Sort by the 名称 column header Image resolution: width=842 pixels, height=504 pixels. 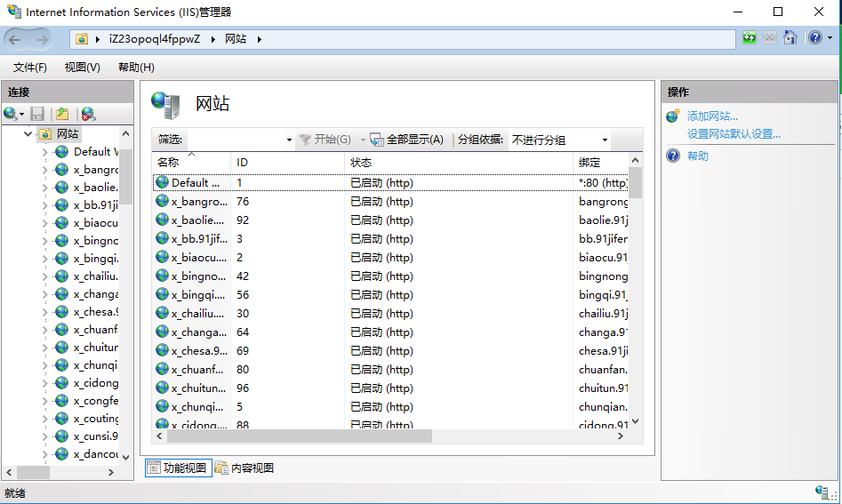tap(192, 163)
